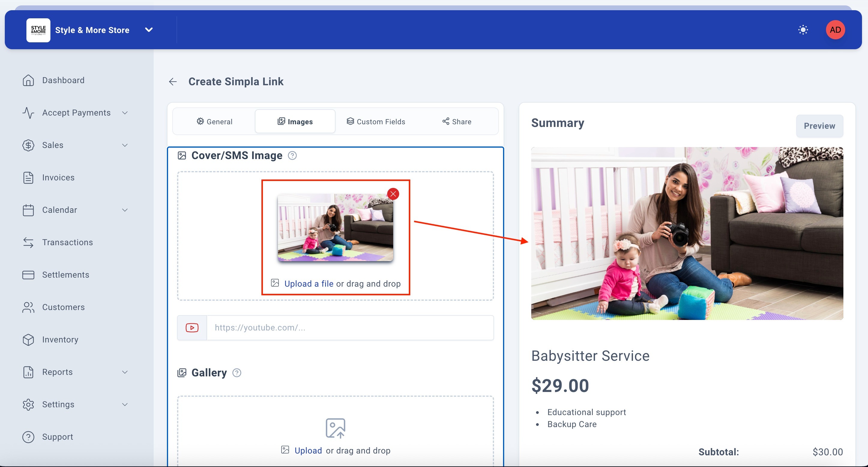Toggle the light/dark theme sun icon

tap(803, 30)
